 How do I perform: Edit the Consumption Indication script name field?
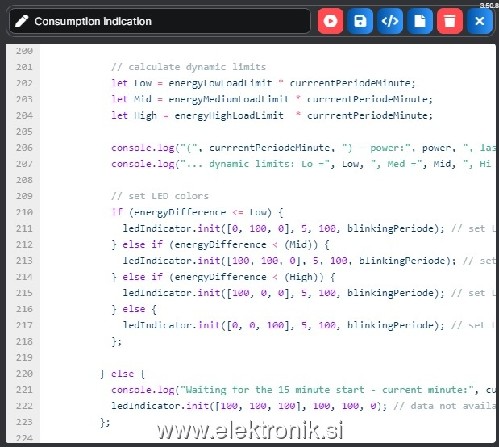(x=160, y=21)
